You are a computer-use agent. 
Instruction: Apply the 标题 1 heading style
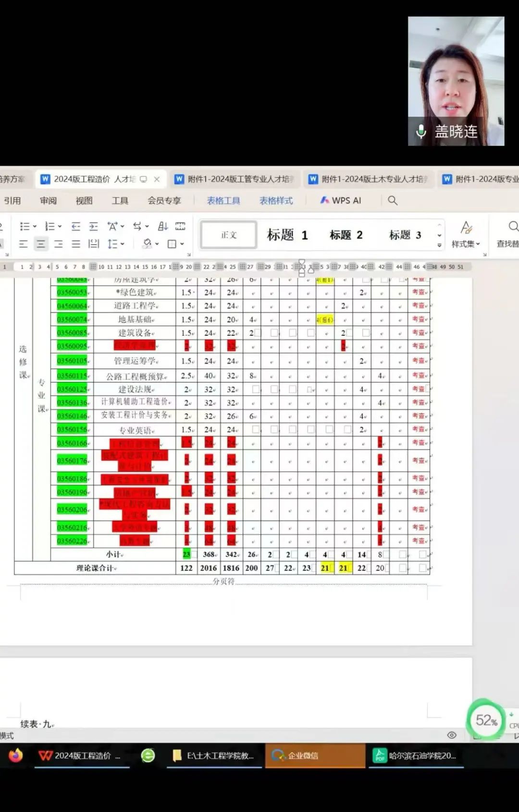coord(287,235)
